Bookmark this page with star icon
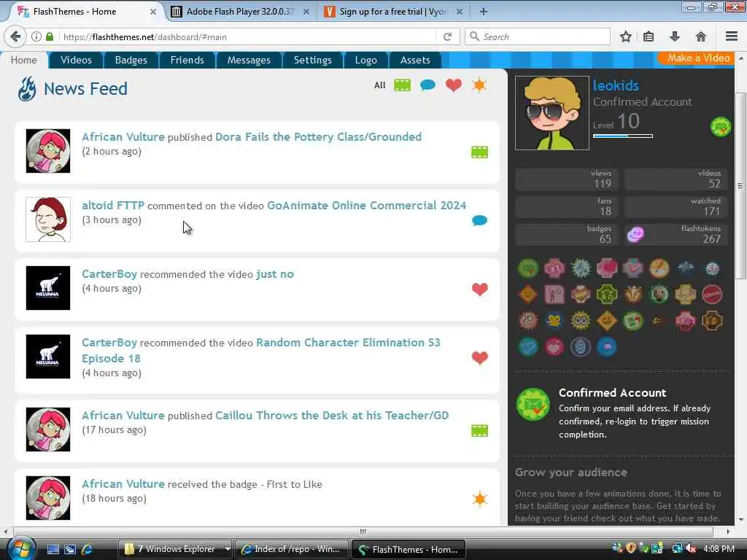 (x=625, y=36)
